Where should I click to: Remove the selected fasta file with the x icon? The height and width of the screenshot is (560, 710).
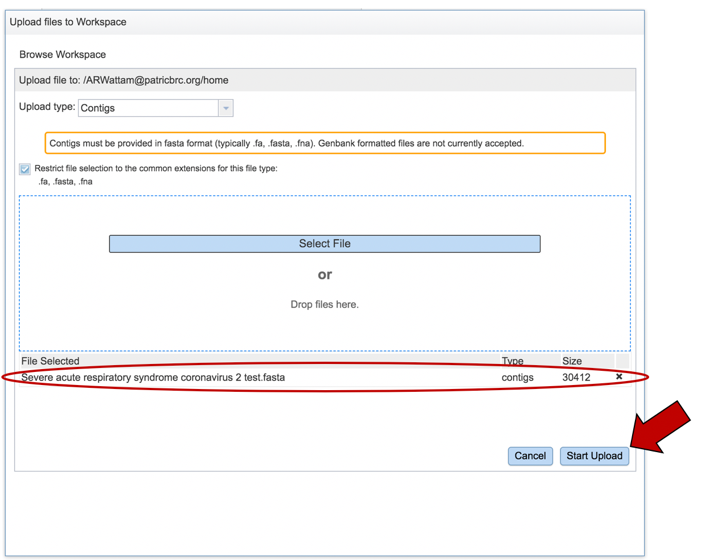coord(619,377)
